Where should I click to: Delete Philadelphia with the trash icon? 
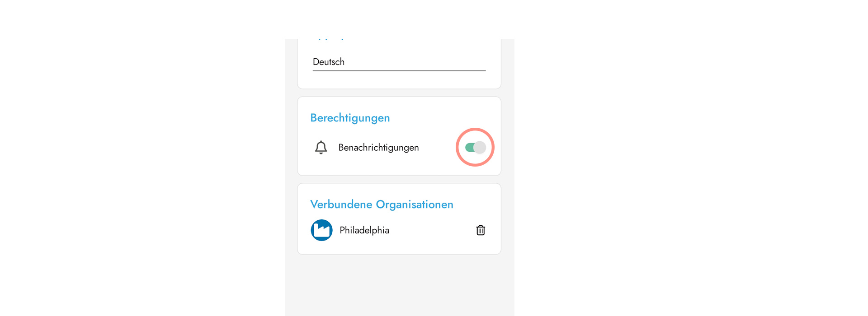(x=481, y=230)
